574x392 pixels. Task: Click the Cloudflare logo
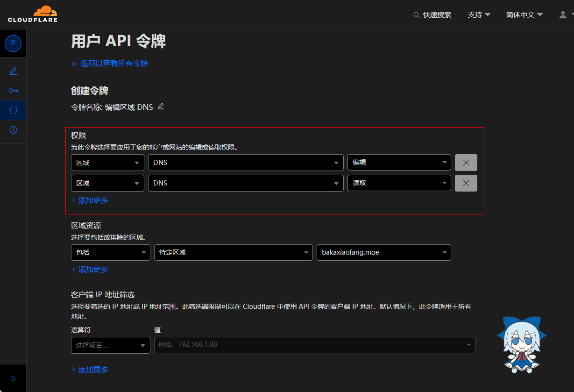tap(33, 14)
